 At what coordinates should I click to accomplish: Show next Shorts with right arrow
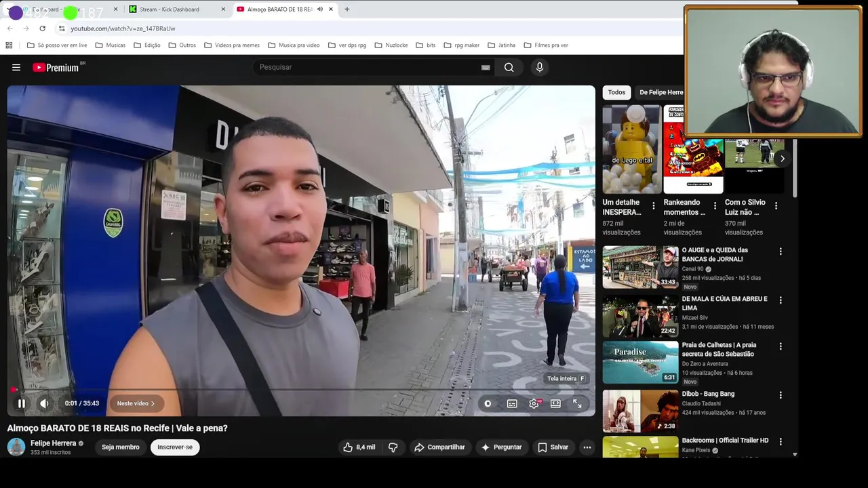tap(782, 159)
